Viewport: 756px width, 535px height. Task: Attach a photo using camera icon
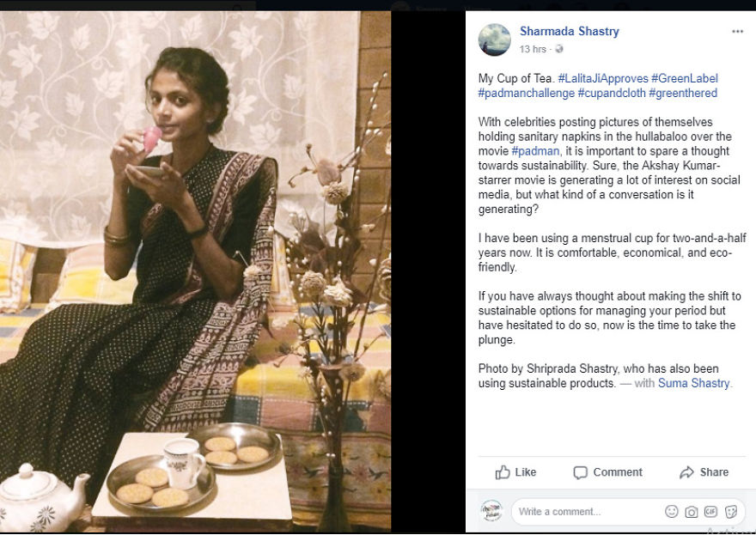692,512
